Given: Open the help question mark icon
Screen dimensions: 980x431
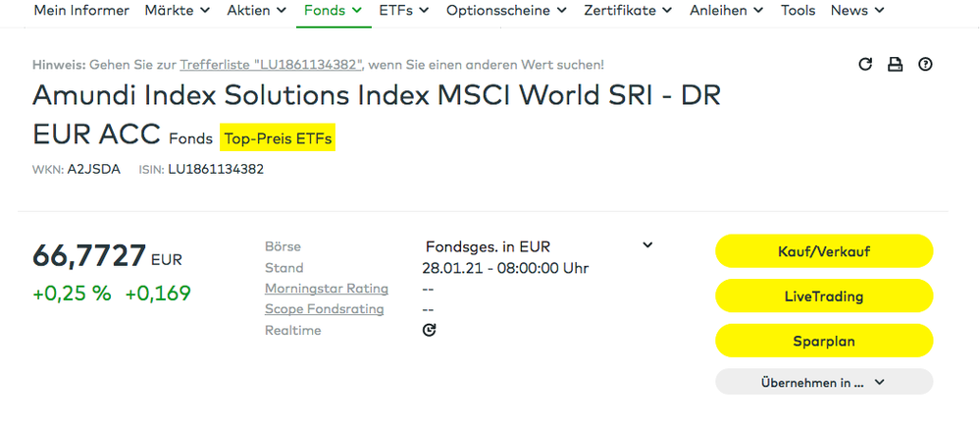Looking at the screenshot, I should pyautogui.click(x=925, y=65).
